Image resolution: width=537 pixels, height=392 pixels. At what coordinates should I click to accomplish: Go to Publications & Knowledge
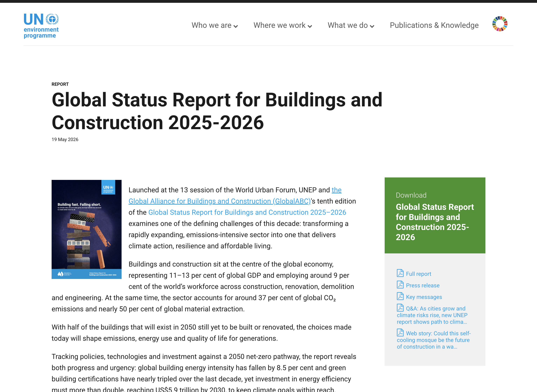click(434, 25)
